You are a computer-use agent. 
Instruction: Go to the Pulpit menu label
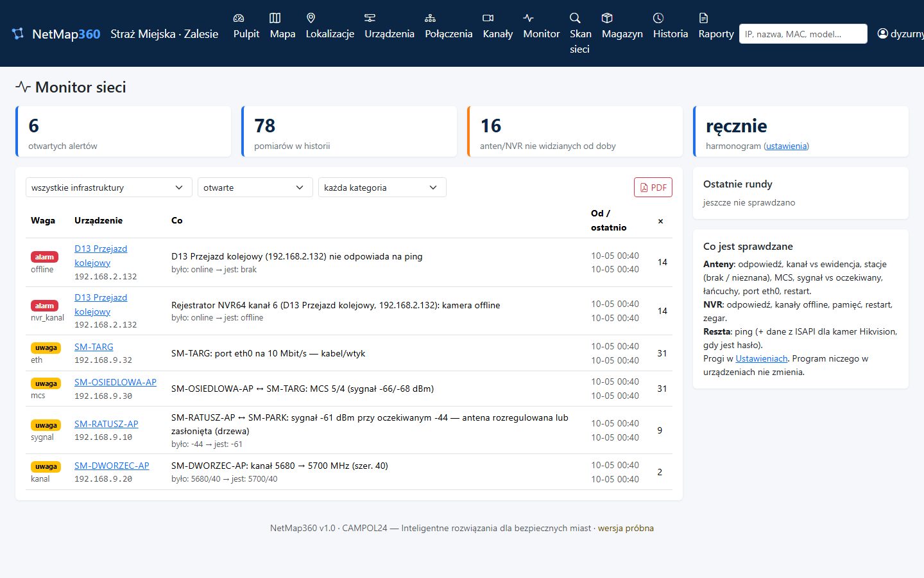(246, 34)
